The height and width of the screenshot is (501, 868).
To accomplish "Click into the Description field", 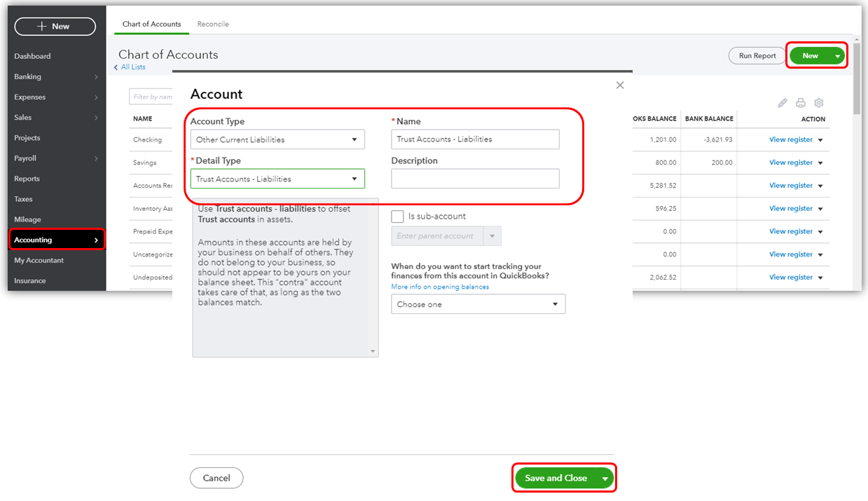I will coord(475,179).
